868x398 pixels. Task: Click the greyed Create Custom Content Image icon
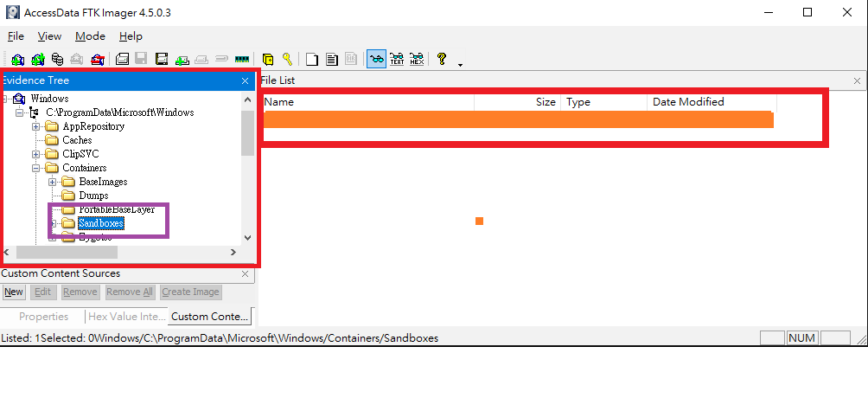click(201, 59)
